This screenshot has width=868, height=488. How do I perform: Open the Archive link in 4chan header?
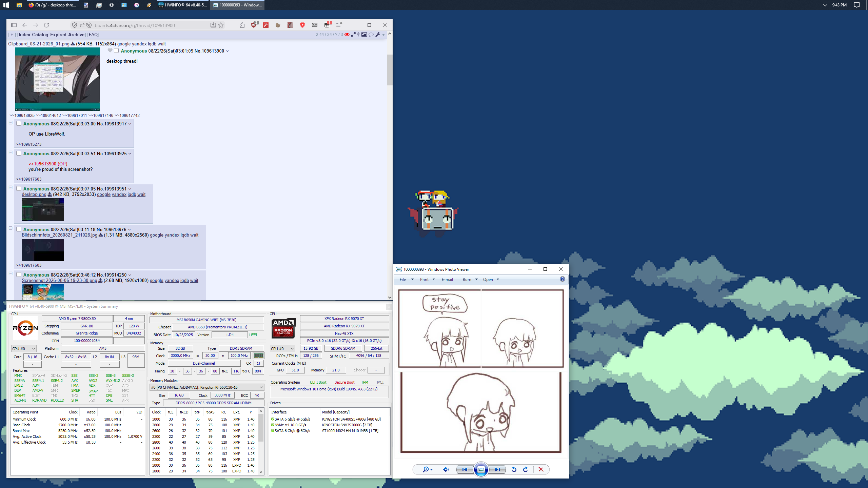pyautogui.click(x=76, y=35)
